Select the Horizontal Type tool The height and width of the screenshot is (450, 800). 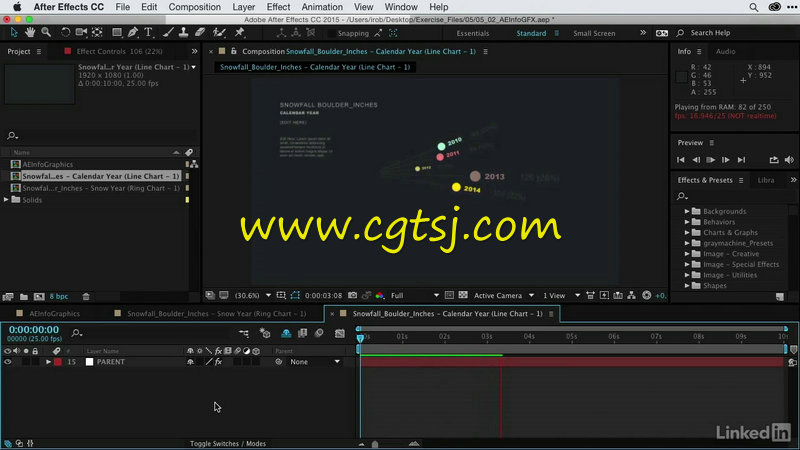pyautogui.click(x=148, y=33)
